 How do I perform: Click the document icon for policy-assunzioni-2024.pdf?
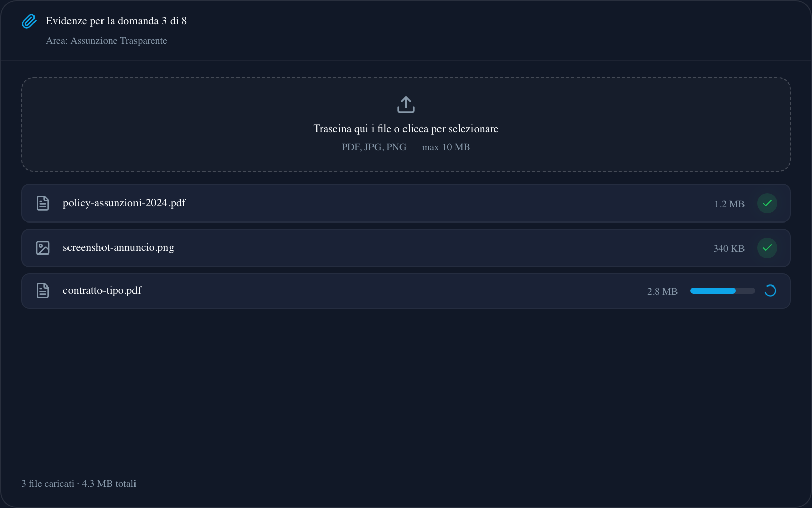(x=43, y=203)
